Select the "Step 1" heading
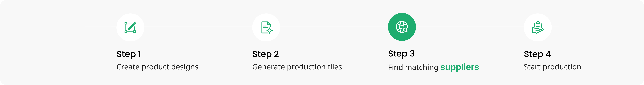 pos(129,54)
